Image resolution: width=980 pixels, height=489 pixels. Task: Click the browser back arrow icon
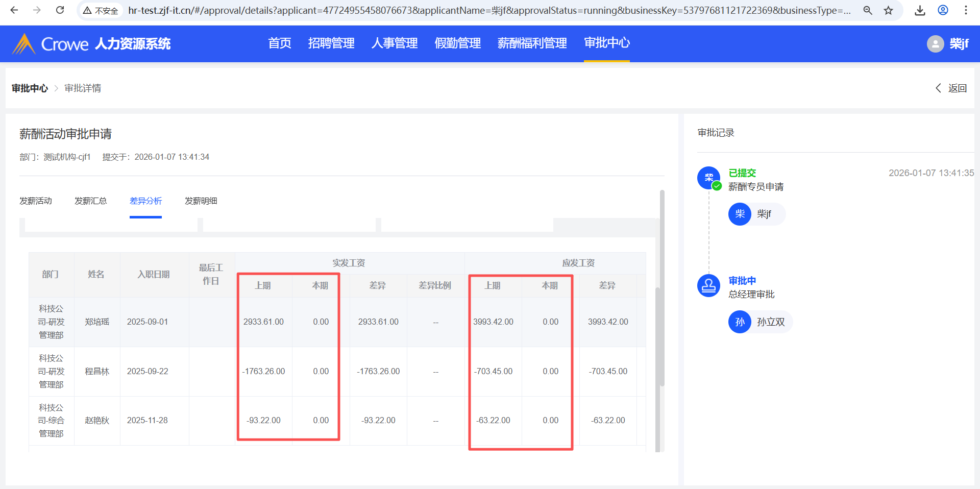14,10
